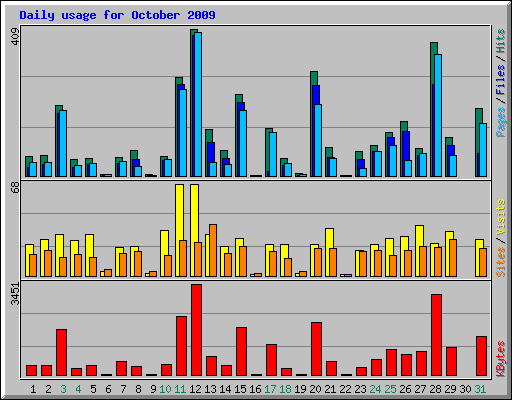Image resolution: width=512 pixels, height=400 pixels.
Task: Click the orange sites bar for day 13
Action: 213,251
